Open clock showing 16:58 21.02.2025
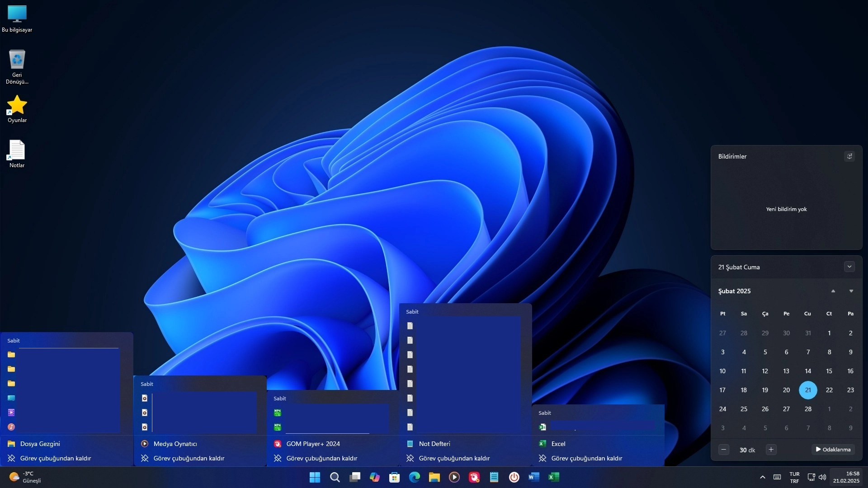 [846, 477]
